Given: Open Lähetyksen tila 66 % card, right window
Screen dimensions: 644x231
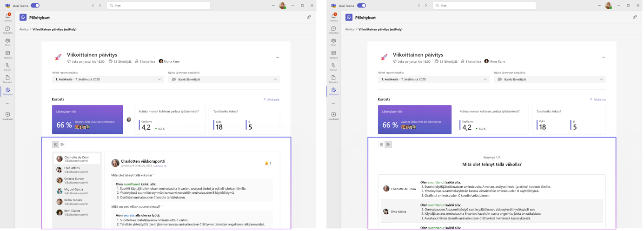Looking at the screenshot, I should 414,119.
